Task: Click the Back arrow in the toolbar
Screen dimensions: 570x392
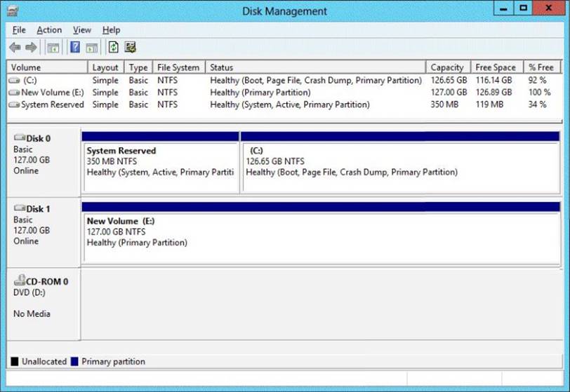Action: coord(15,48)
